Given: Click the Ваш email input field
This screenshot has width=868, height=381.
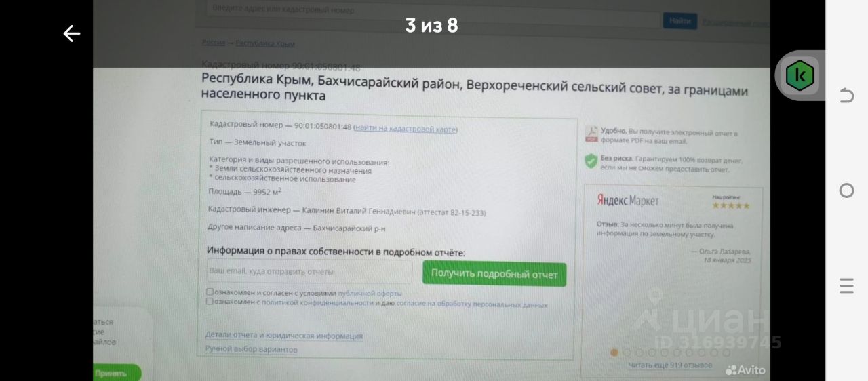Looking at the screenshot, I should 309,271.
